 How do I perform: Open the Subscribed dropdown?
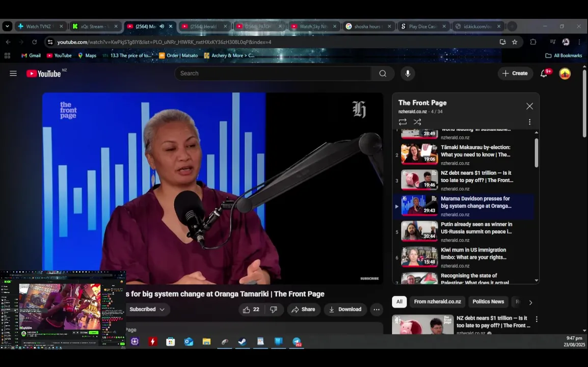(147, 309)
